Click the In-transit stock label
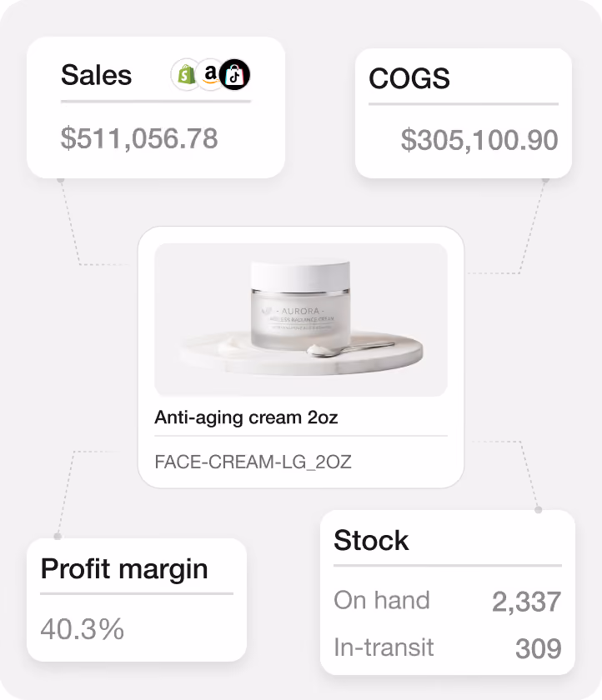 (x=384, y=647)
